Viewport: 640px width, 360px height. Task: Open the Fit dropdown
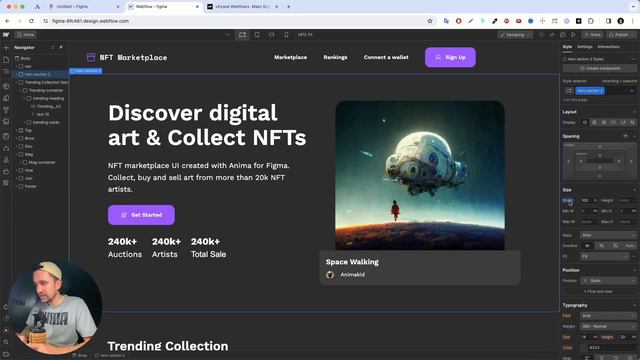604,256
